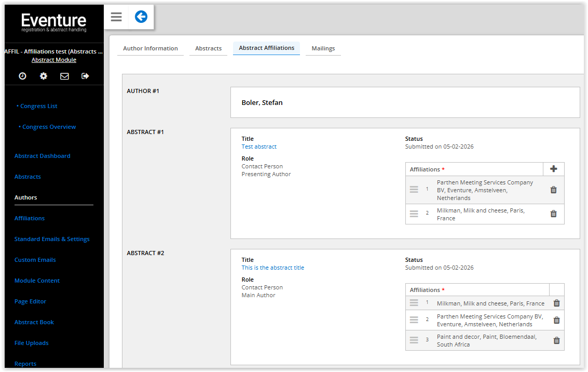This screenshot has height=372, width=588.
Task: Click the Abstract Module link
Action: click(54, 60)
